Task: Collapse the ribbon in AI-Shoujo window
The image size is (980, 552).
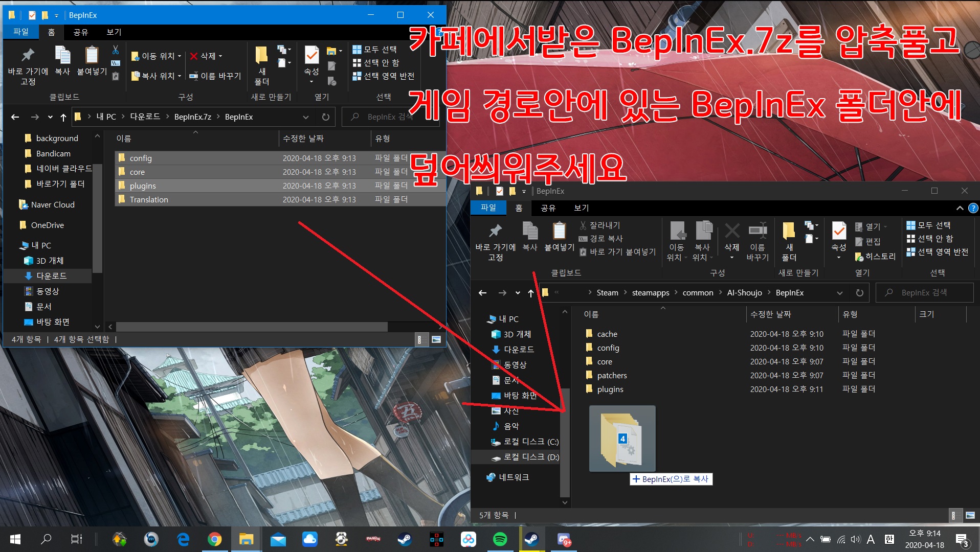Action: click(x=960, y=208)
